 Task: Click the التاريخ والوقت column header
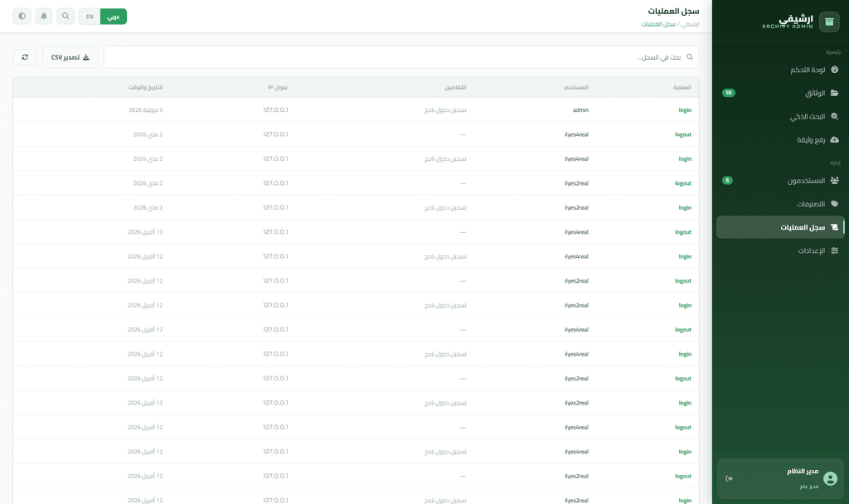click(x=146, y=87)
